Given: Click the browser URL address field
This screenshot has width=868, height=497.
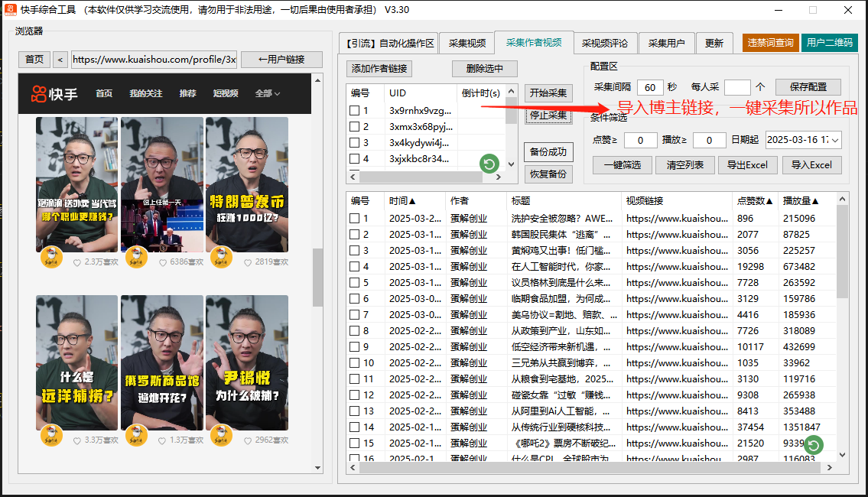Looking at the screenshot, I should click(x=154, y=60).
